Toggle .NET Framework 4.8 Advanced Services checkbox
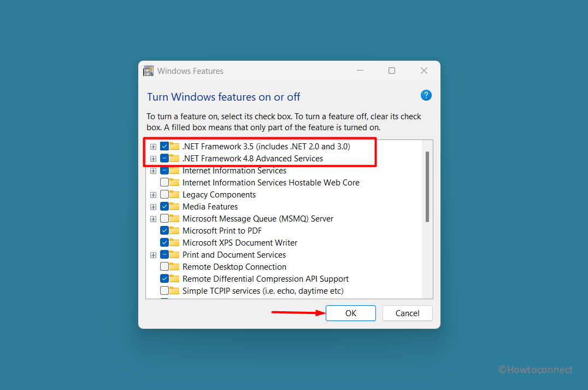This screenshot has width=588, height=390. [164, 159]
